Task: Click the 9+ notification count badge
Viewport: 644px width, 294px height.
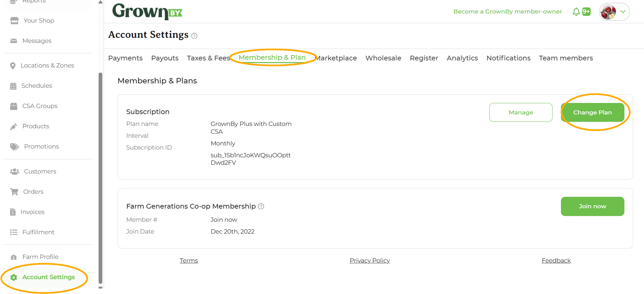Action: point(586,11)
